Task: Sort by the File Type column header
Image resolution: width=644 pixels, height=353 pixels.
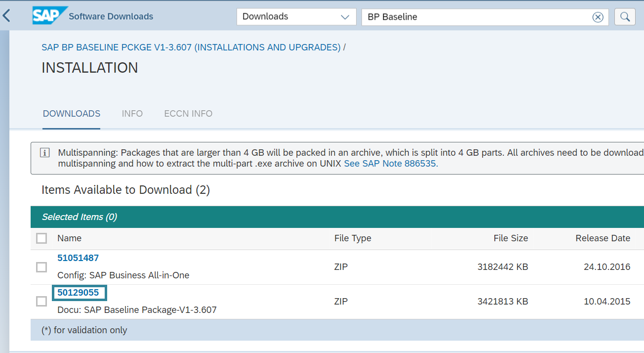Action: pyautogui.click(x=353, y=238)
